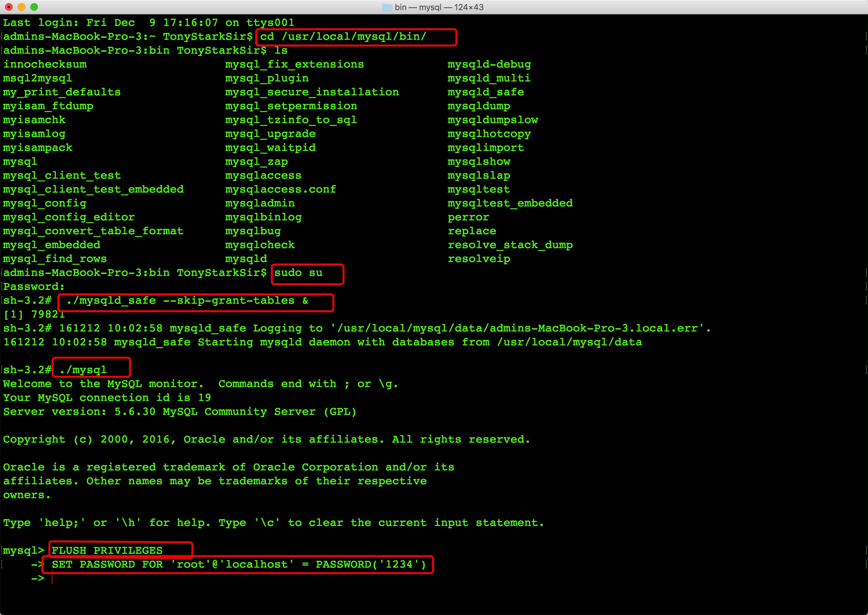Click 'perror' in the file listing
This screenshot has width=868, height=615.
[x=468, y=218]
